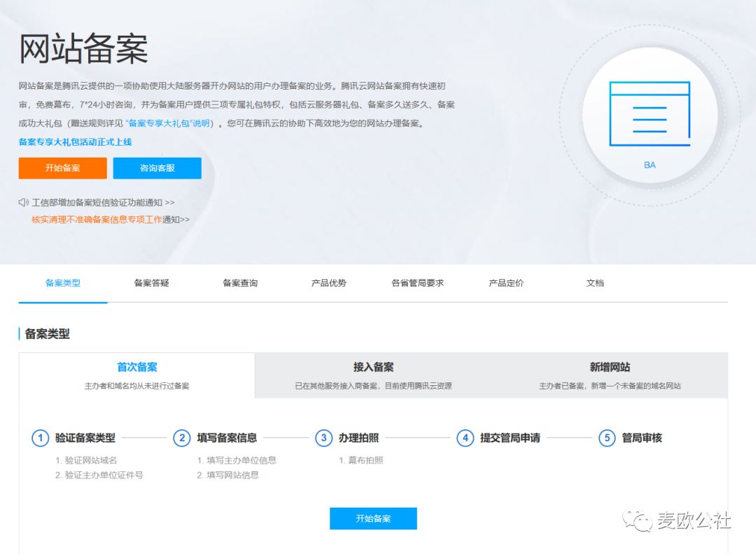This screenshot has height=554, width=756.
Task: Click the bottom blue 开始备案 button
Action: point(373,518)
